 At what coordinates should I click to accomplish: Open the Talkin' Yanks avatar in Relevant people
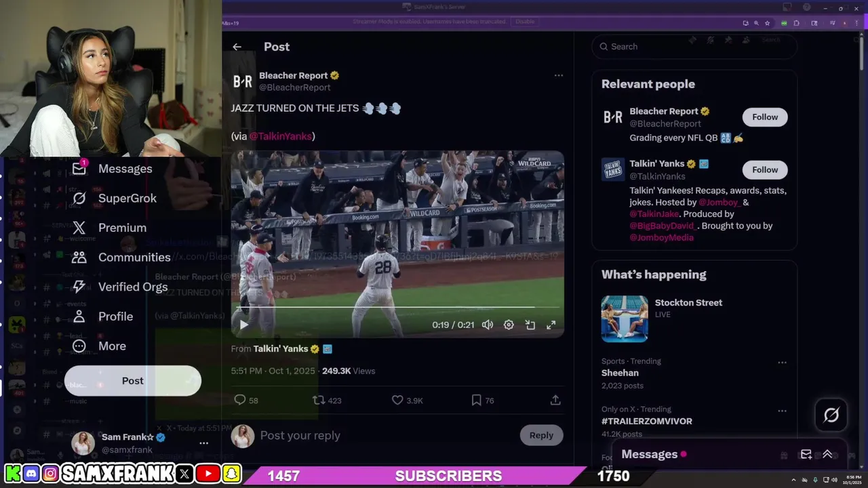click(x=613, y=169)
